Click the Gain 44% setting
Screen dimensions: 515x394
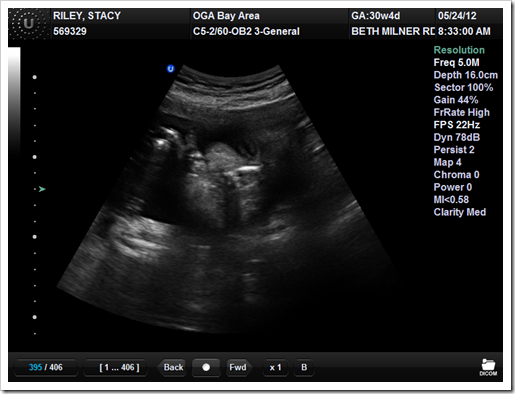click(456, 100)
